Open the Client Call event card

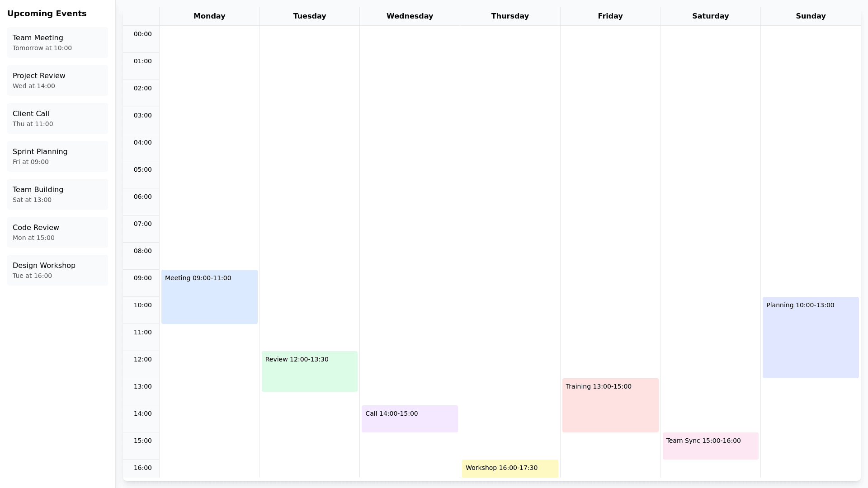[x=57, y=118]
